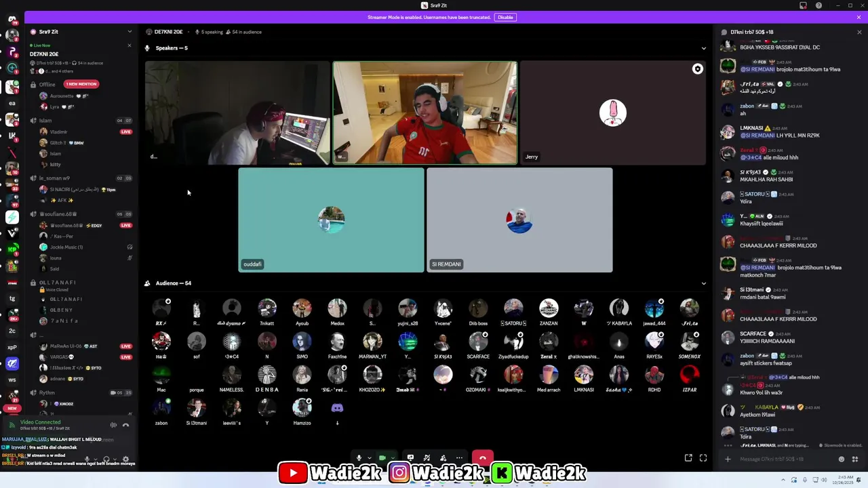Open Ayoub's avatar in the audience
This screenshot has width=868, height=488.
coord(302,308)
